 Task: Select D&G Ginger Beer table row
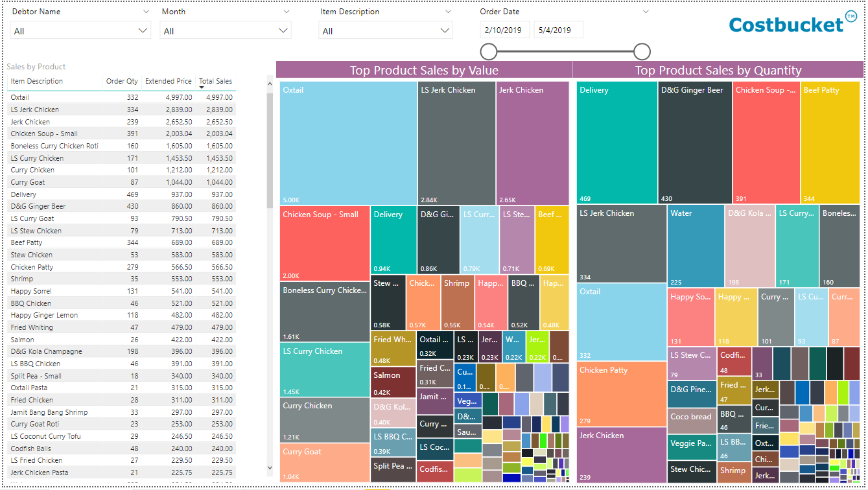[122, 206]
